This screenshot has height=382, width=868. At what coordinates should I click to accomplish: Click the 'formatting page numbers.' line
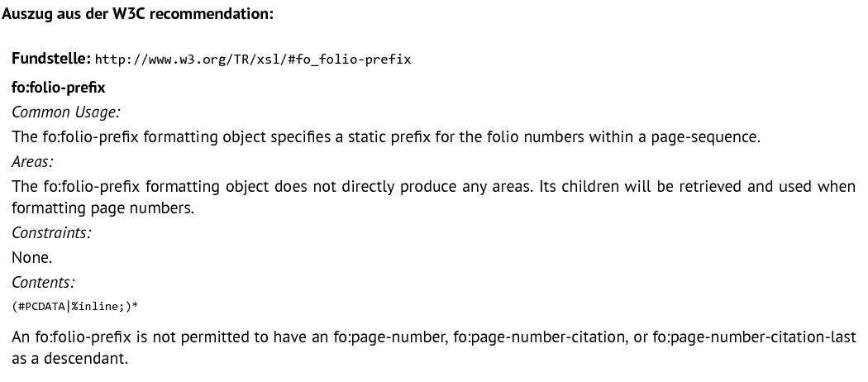tap(103, 208)
